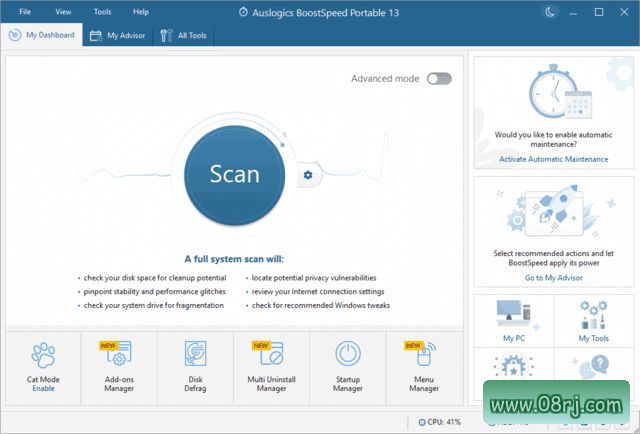Viewport: 640px width, 434px height.
Task: Launch the Disk Defrag tool icon
Action: tap(196, 353)
